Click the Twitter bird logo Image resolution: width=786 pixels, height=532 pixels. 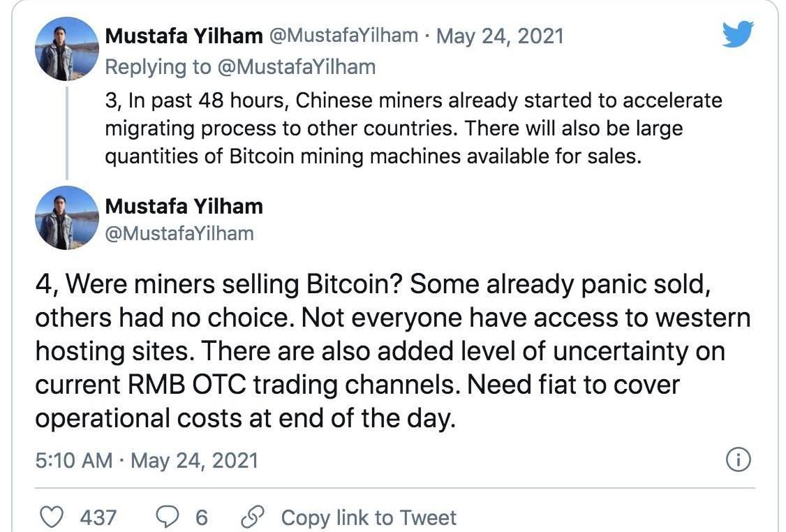tap(738, 34)
